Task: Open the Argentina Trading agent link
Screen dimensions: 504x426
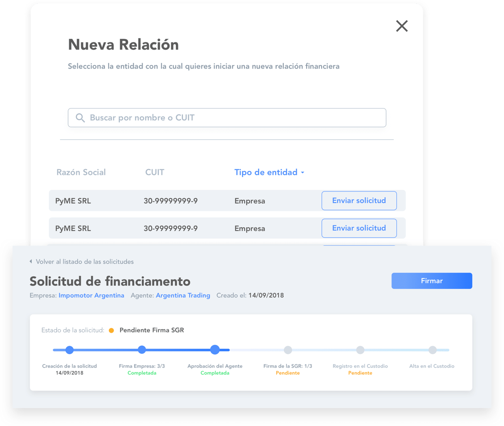Action: pyautogui.click(x=183, y=296)
